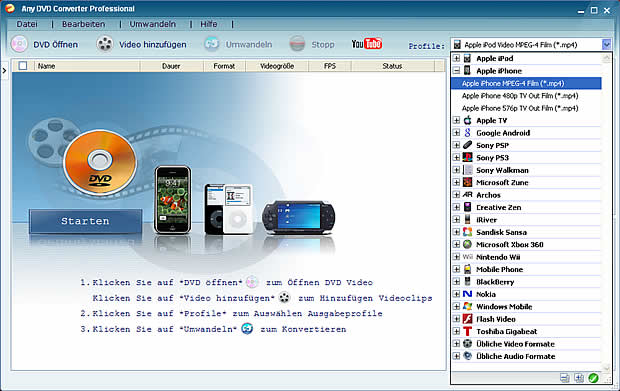Select the Apple iPhone device icon
Viewport: 620px width, 391px height.
(x=467, y=71)
